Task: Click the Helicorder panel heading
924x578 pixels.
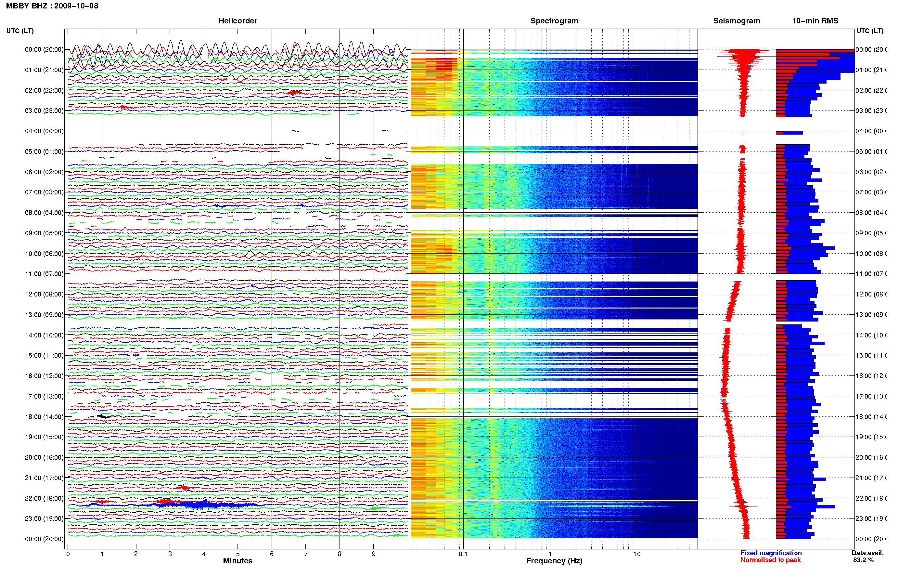Action: point(237,21)
